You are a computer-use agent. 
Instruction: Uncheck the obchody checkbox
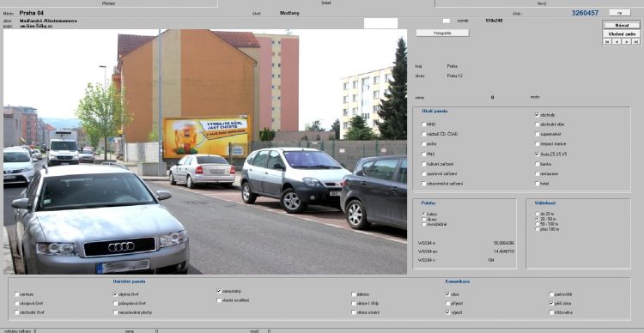(x=538, y=115)
